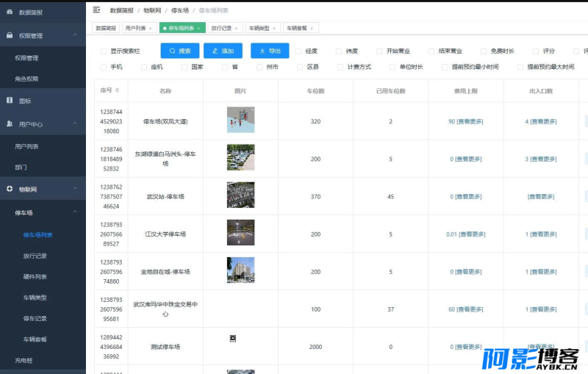588x374 pixels.
Task: Click the 测试停车场 name cell
Action: coord(165,347)
